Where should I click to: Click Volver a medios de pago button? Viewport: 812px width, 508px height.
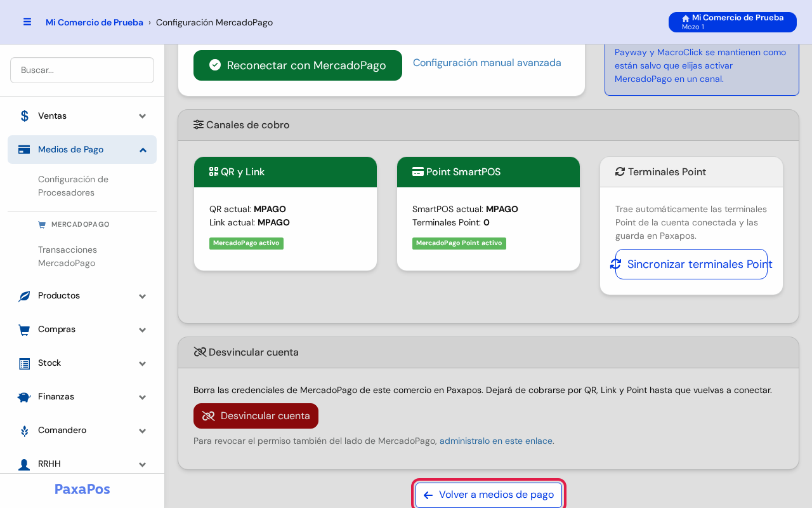(488, 495)
